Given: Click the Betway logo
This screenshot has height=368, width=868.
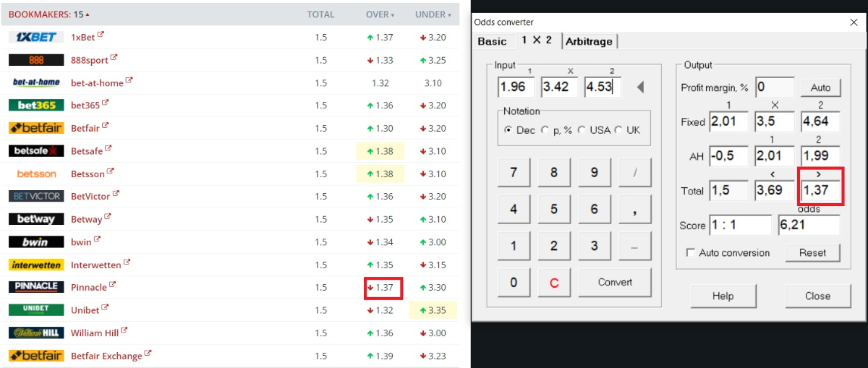Looking at the screenshot, I should pyautogui.click(x=36, y=219).
